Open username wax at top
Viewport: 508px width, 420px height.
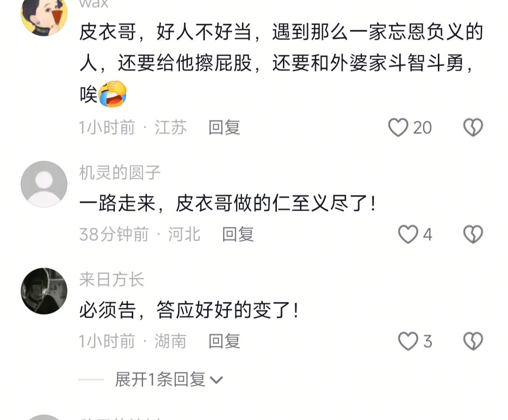click(x=94, y=4)
